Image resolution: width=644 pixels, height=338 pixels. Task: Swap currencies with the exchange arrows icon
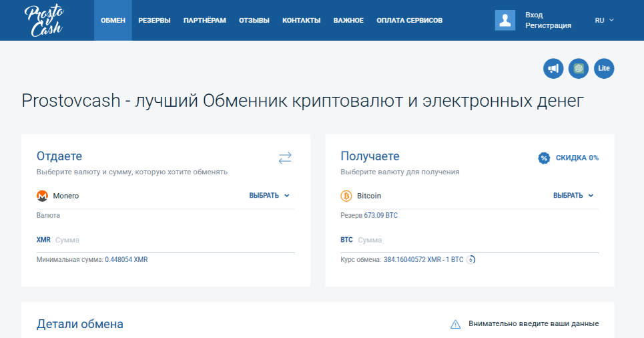click(284, 158)
